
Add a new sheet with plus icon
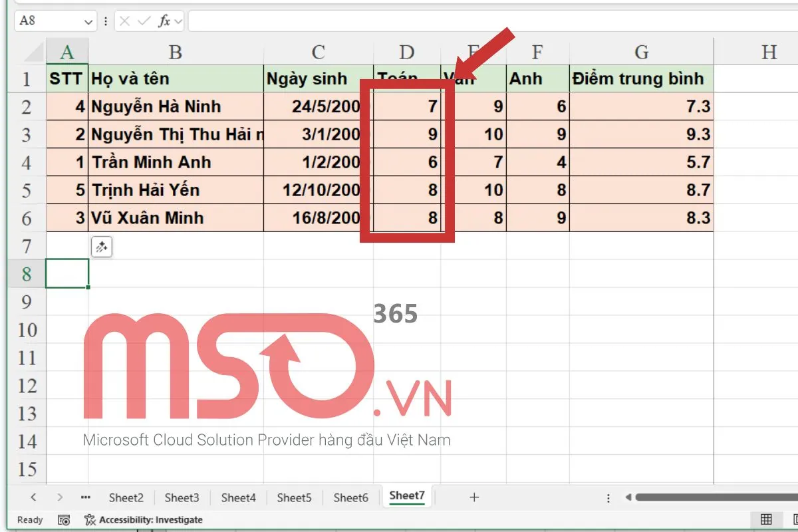click(474, 497)
